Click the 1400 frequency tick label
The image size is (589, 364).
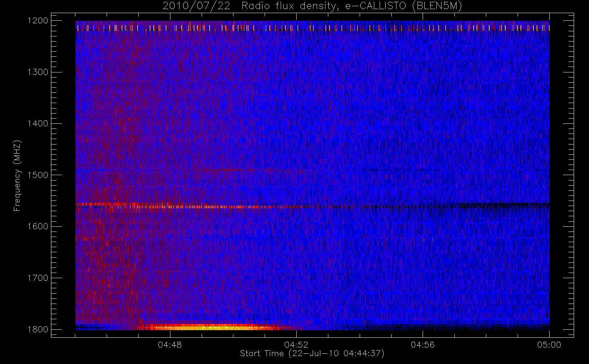(x=38, y=123)
